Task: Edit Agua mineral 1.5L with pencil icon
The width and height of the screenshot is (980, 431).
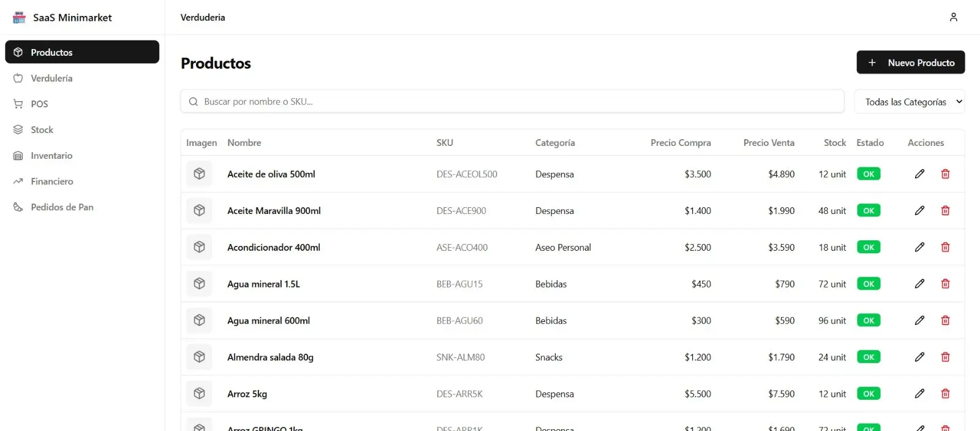Action: tap(919, 284)
